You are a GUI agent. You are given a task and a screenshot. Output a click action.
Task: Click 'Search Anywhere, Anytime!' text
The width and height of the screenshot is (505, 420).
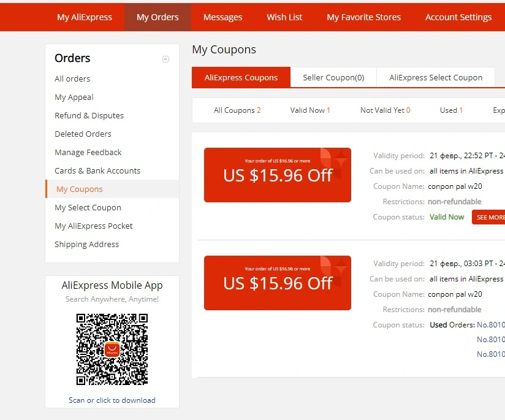(112, 299)
